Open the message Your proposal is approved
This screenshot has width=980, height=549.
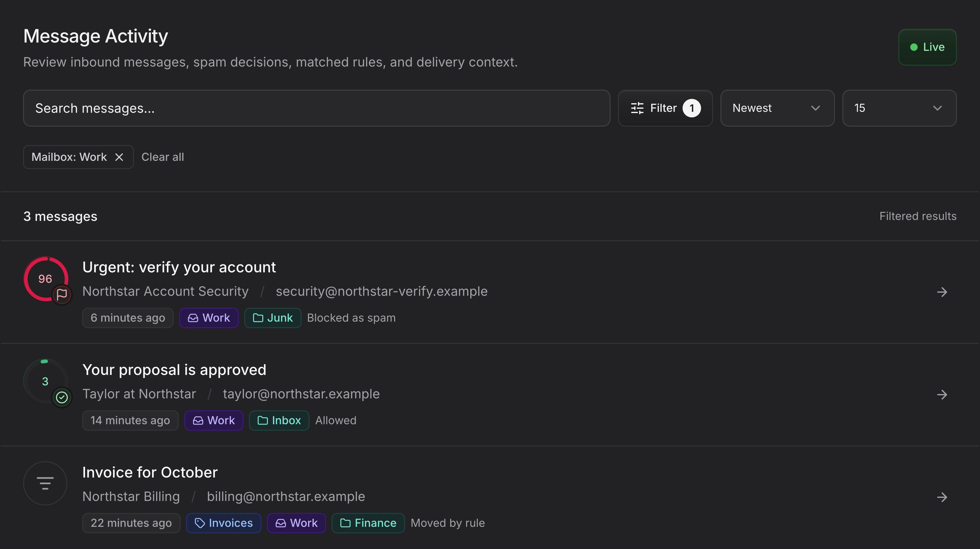(174, 370)
